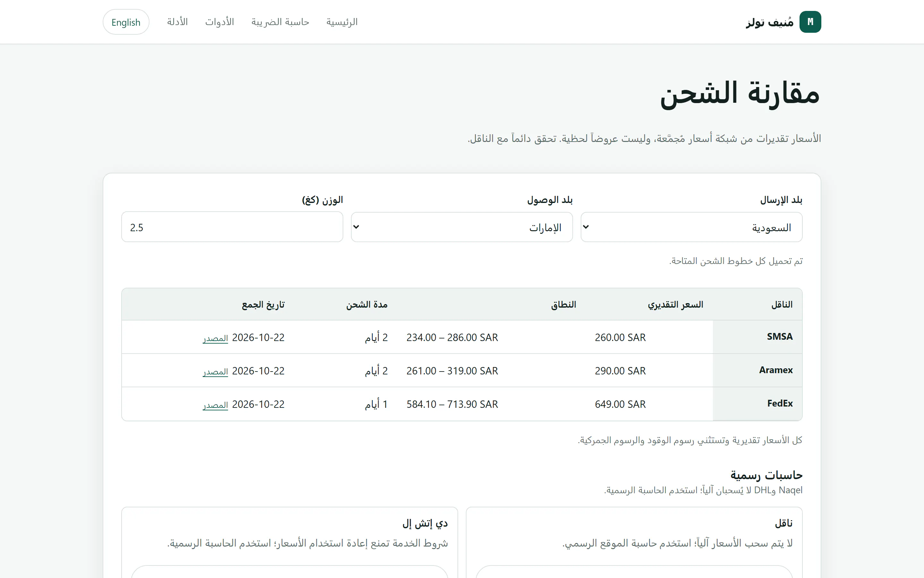Click 1 أيام duration in FedEx row
Screen dimensions: 924x578
click(376, 404)
